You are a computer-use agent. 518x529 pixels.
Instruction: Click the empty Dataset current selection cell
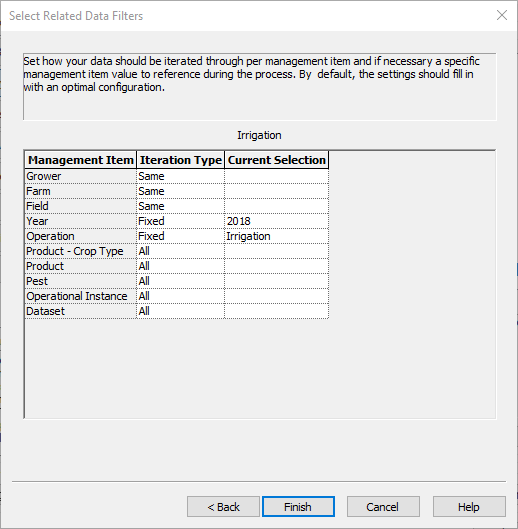coord(276,311)
